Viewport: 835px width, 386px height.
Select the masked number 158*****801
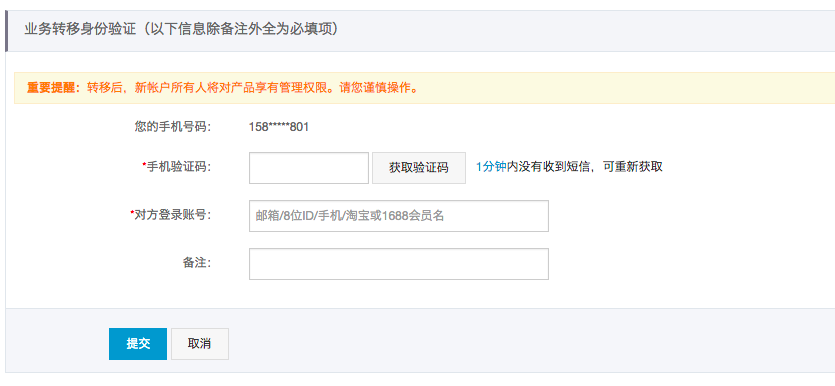point(279,127)
